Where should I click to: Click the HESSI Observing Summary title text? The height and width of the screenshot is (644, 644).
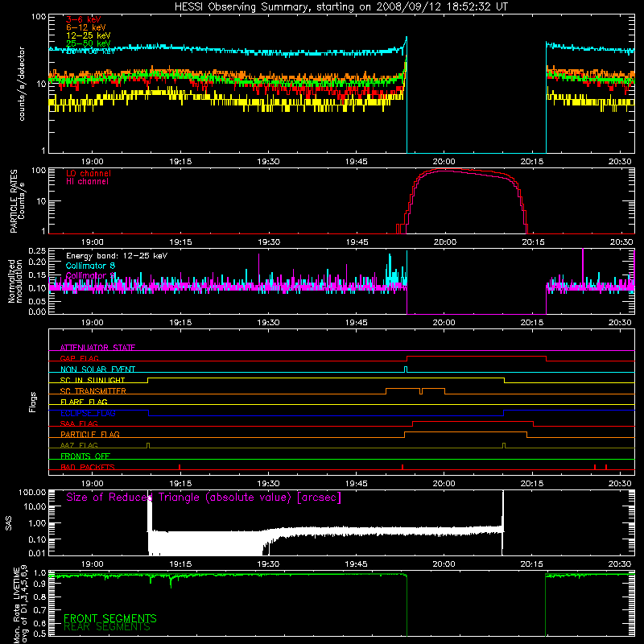(x=341, y=7)
